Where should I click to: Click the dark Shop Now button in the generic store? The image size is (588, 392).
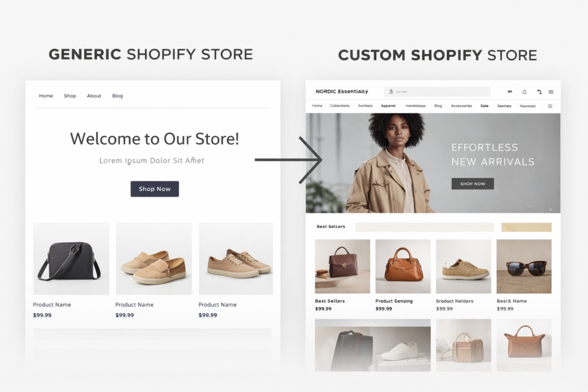154,189
